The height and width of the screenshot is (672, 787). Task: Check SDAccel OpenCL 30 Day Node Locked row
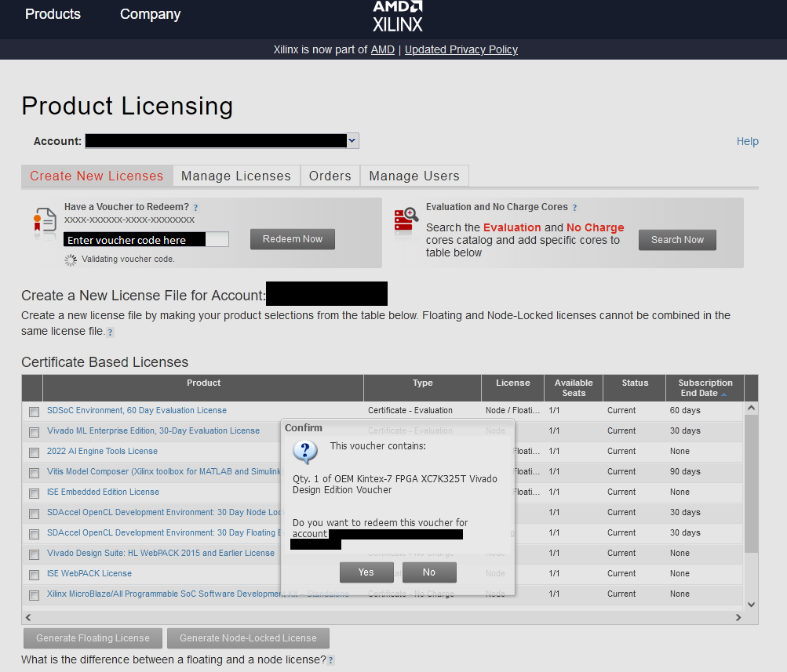click(x=34, y=514)
